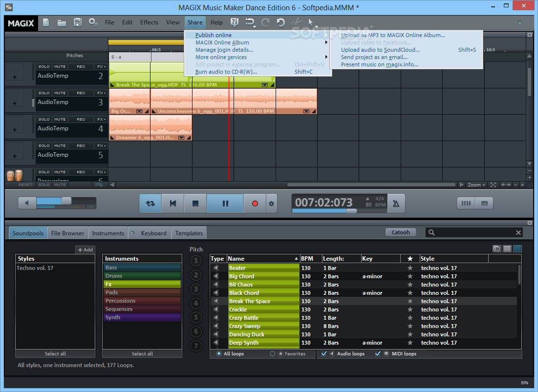Click the Catooh button
The width and height of the screenshot is (538, 392).
point(401,232)
